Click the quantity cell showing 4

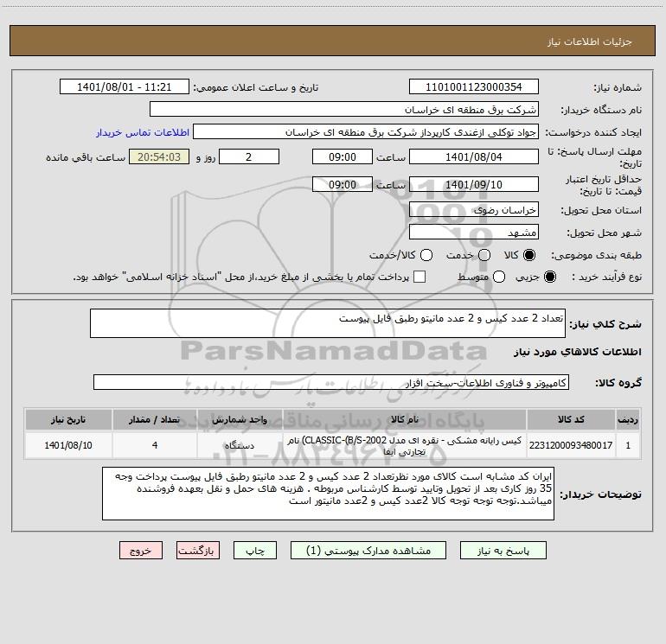click(155, 445)
